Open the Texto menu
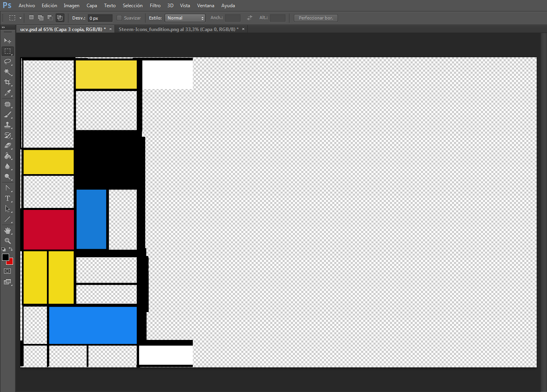The width and height of the screenshot is (547, 392). click(110, 6)
